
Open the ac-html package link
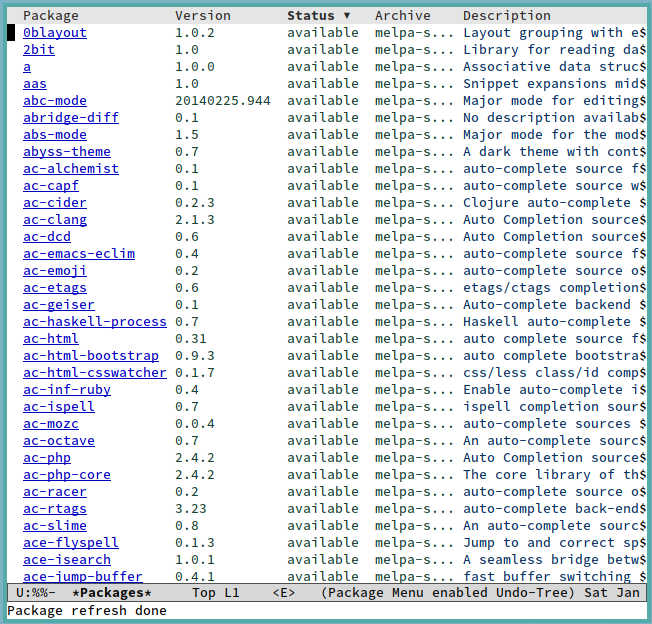[51, 338]
